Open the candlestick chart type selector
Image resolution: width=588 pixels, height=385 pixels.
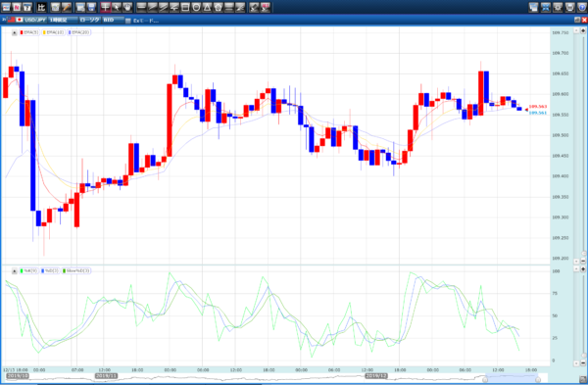pos(89,20)
